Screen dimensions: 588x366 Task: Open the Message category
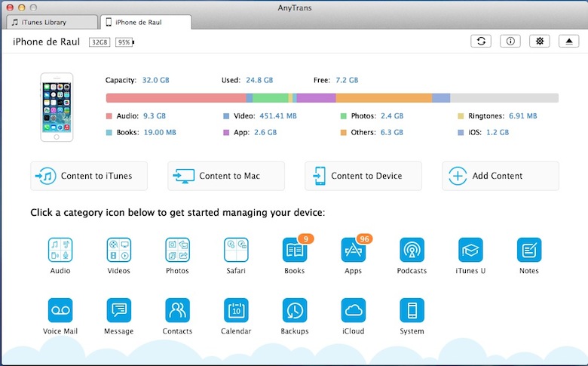click(x=119, y=310)
